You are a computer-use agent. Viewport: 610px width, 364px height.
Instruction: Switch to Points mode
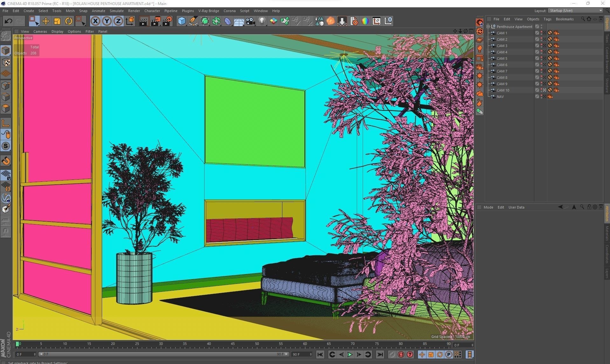tap(6, 86)
